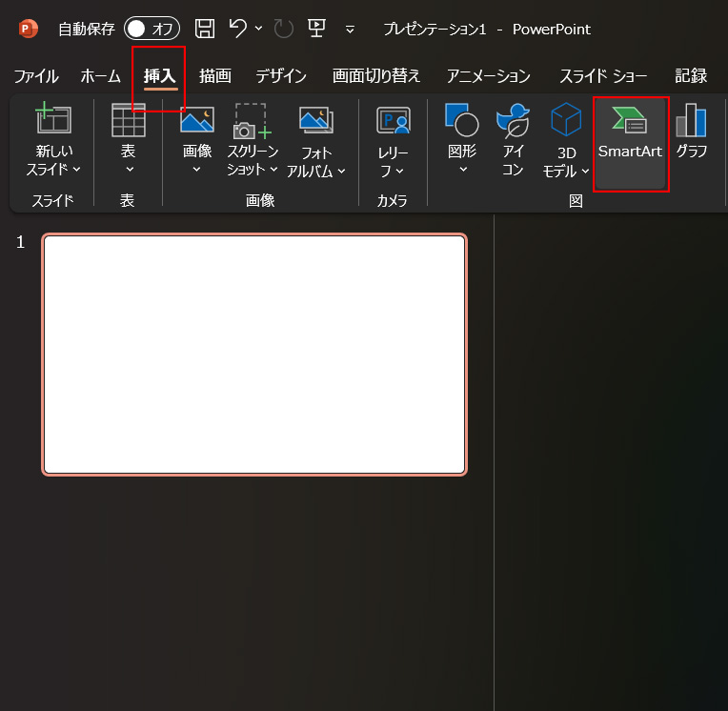
Task: Expand the 表 (Table) dropdown chevron
Action: [130, 170]
